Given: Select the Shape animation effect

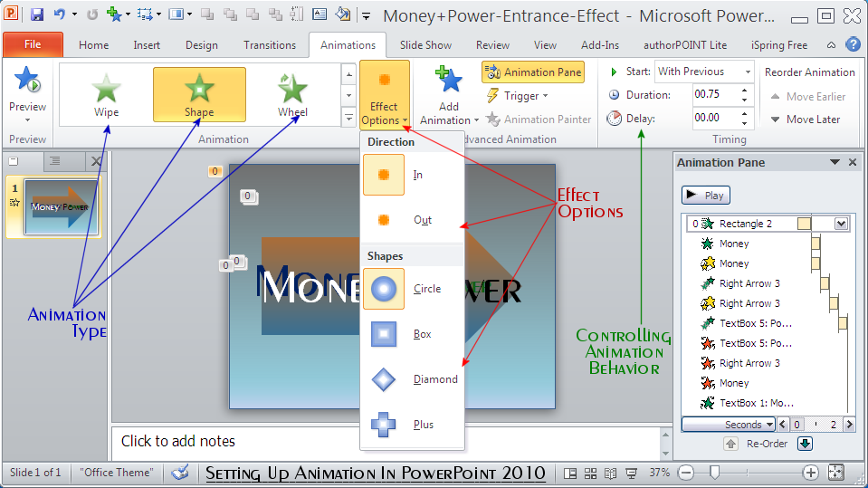Looking at the screenshot, I should [x=199, y=94].
